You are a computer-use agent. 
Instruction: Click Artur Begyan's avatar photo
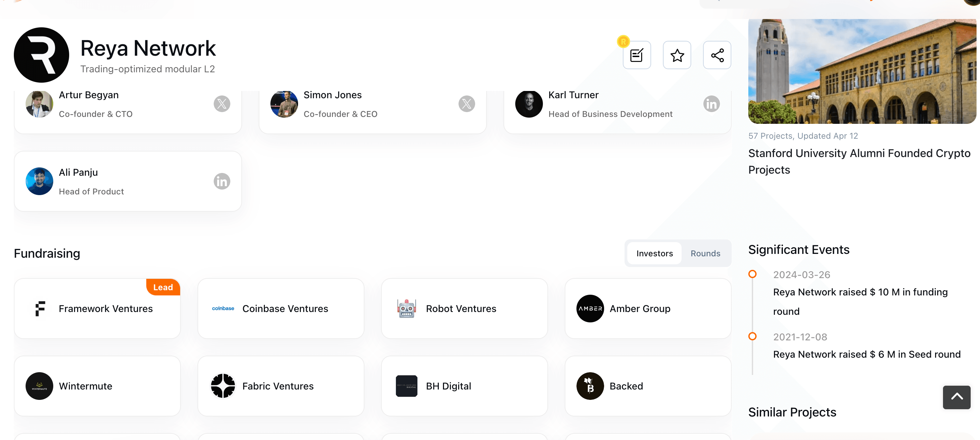pyautogui.click(x=39, y=103)
